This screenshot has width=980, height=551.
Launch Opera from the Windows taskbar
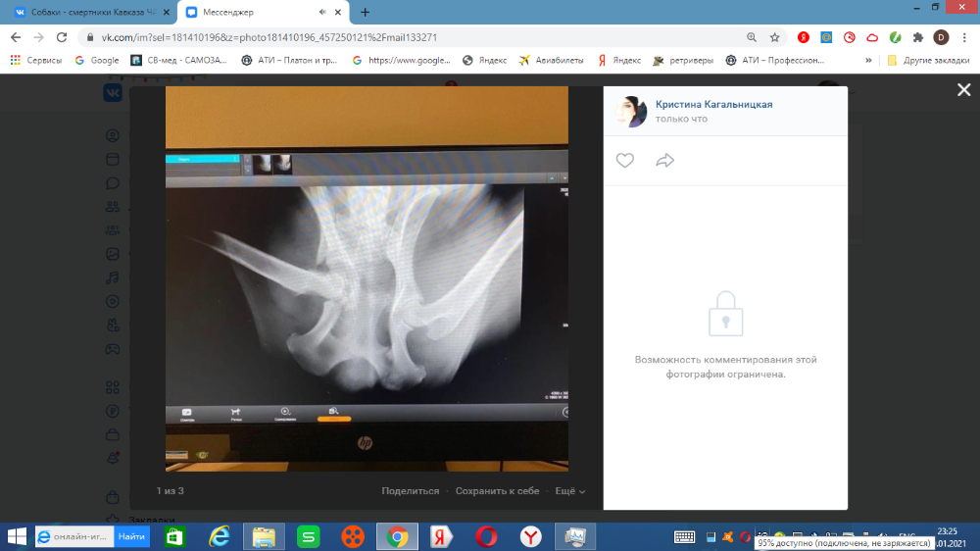click(x=485, y=536)
